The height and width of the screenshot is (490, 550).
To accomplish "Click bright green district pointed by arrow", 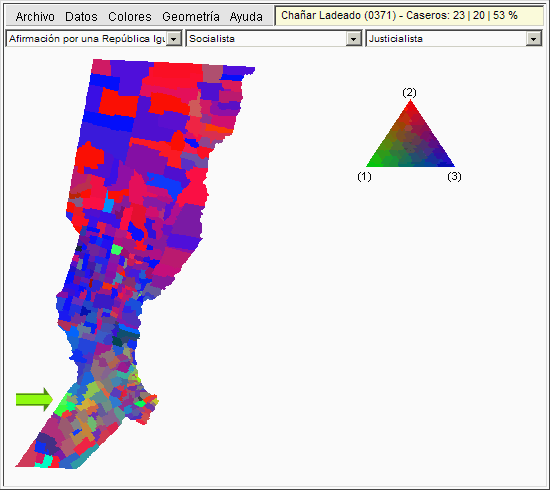I will 63,406.
